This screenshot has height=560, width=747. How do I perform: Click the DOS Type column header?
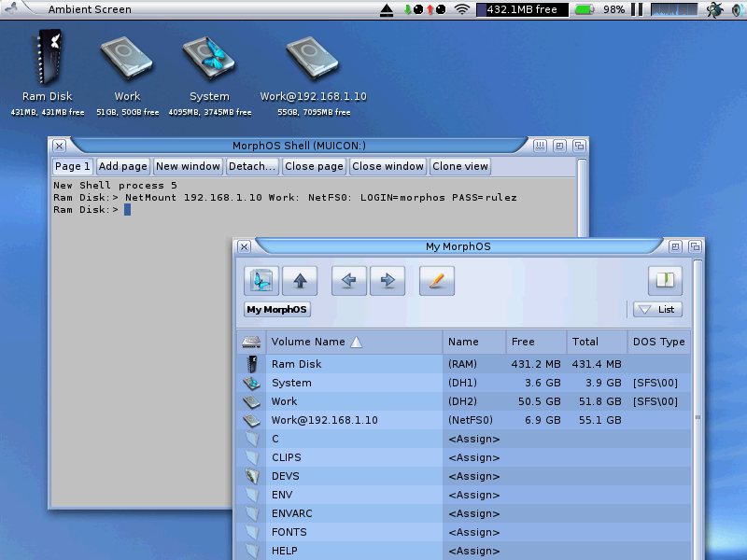[659, 342]
